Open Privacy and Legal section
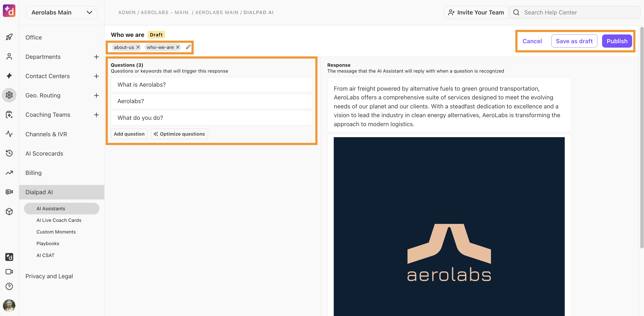This screenshot has width=644, height=316. [x=49, y=276]
